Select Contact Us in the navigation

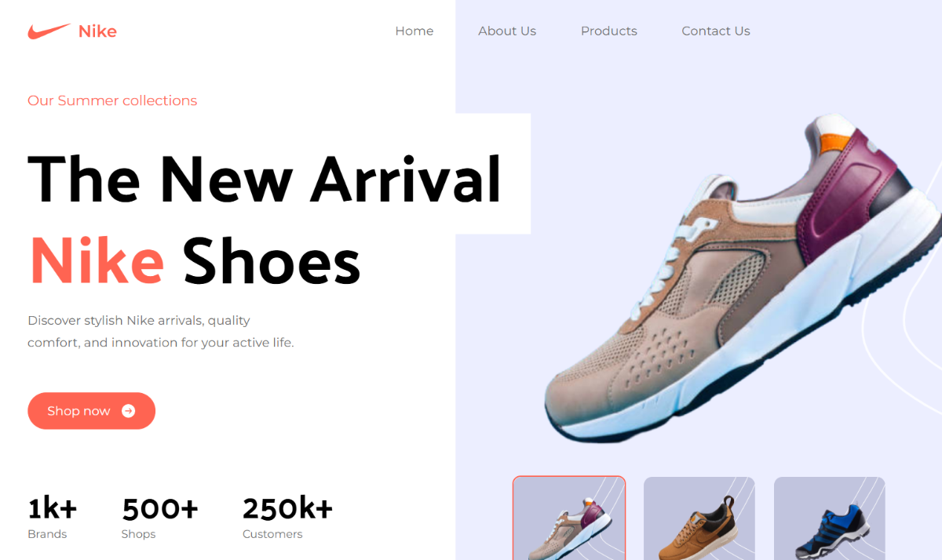[716, 31]
